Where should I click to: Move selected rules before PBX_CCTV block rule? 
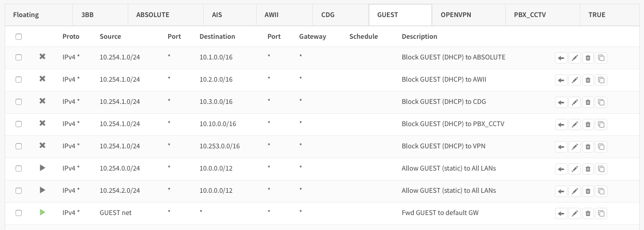[561, 125]
